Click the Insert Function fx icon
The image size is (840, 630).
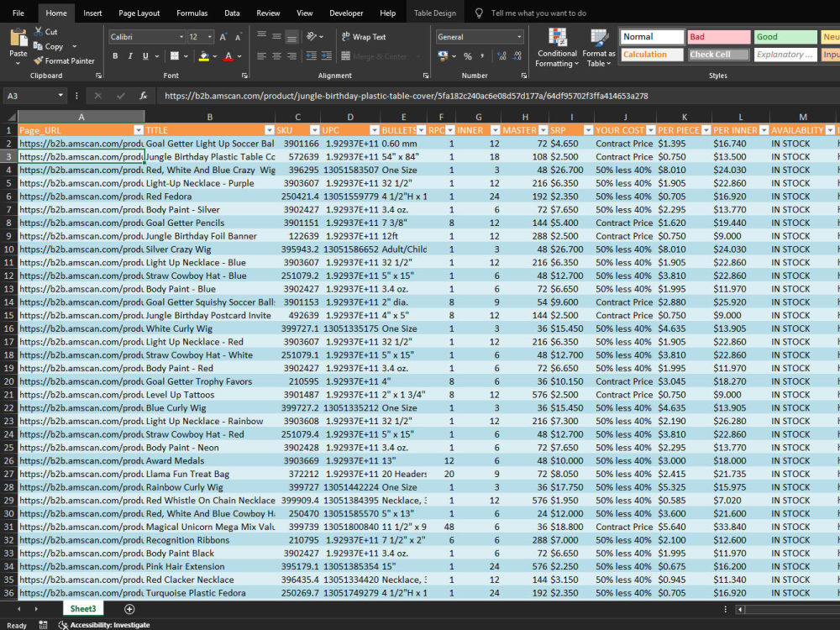[143, 96]
